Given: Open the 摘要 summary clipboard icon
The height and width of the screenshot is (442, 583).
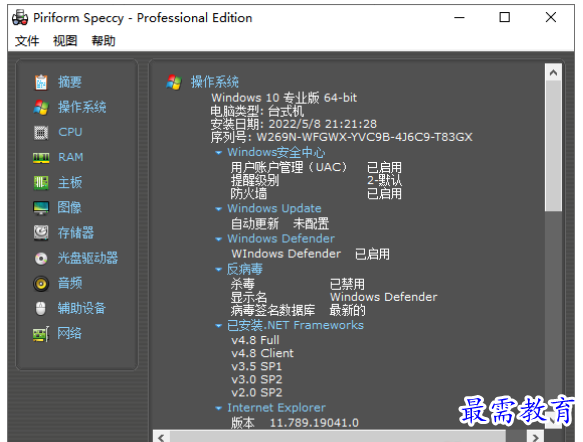Looking at the screenshot, I should [41, 82].
